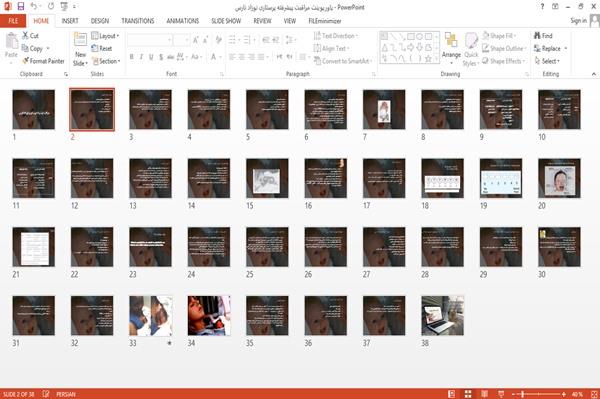Select slide 20 thumbnail with baby face
The width and height of the screenshot is (600, 399).
[559, 178]
